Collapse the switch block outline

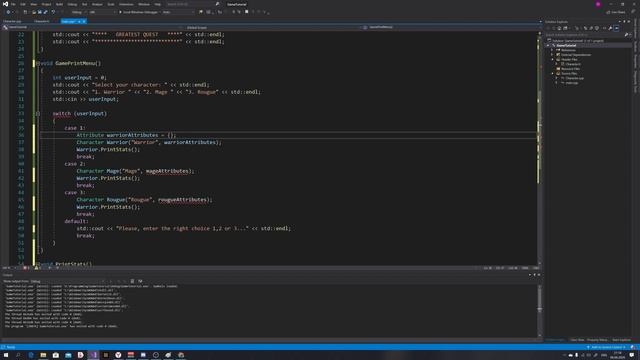(37, 113)
